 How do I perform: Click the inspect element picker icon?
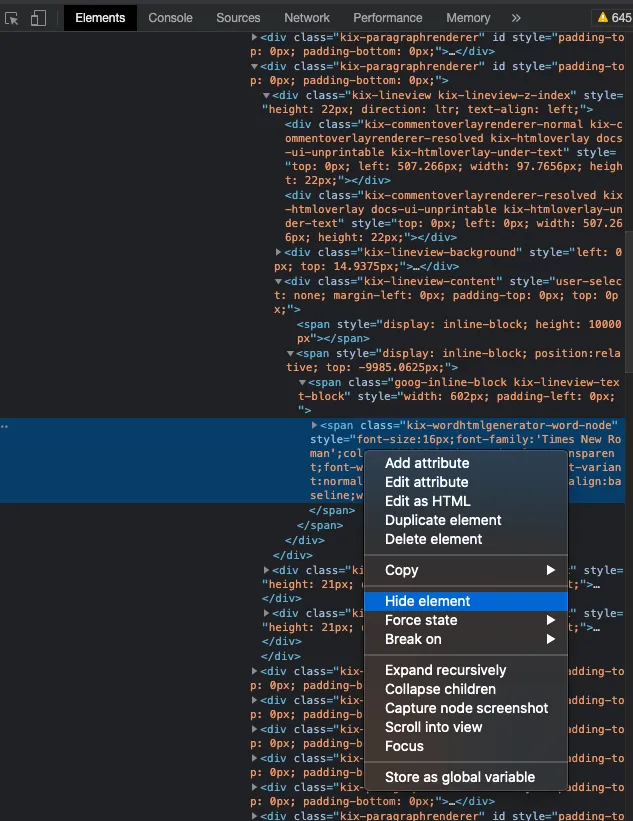pos(13,18)
